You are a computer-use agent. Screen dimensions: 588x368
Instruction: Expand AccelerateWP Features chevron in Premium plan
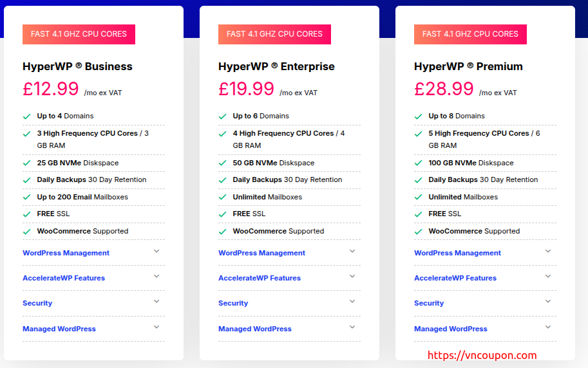coord(548,277)
